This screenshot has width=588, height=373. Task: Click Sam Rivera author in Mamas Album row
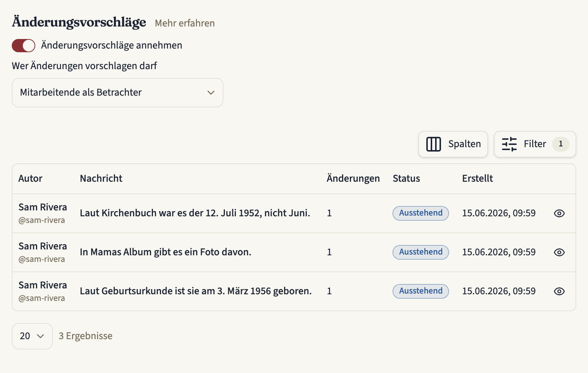tap(43, 246)
